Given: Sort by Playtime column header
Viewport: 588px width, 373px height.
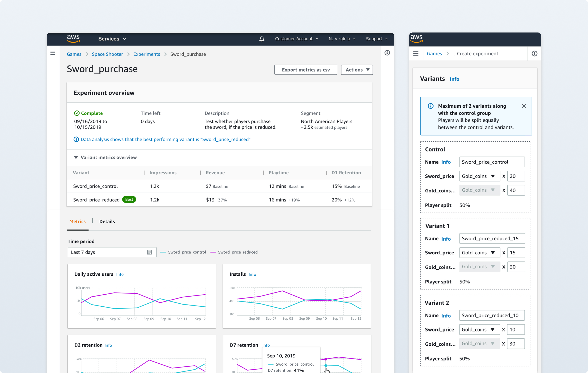Looking at the screenshot, I should (278, 172).
